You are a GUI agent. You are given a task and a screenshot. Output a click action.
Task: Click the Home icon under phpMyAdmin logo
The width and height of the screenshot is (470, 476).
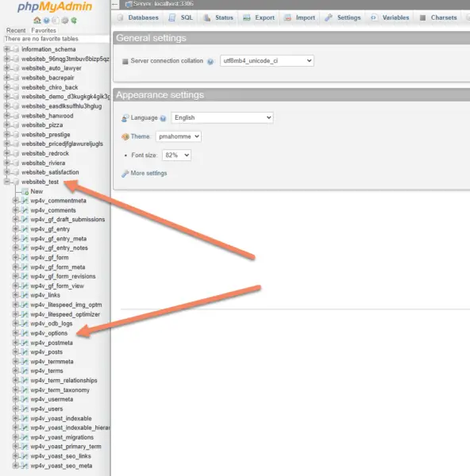click(x=37, y=21)
